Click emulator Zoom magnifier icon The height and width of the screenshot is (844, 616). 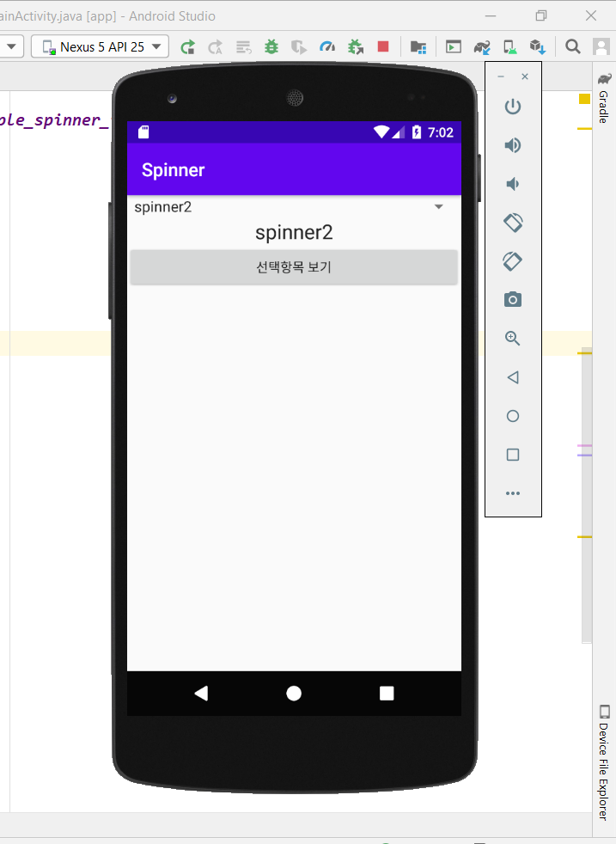pyautogui.click(x=513, y=338)
